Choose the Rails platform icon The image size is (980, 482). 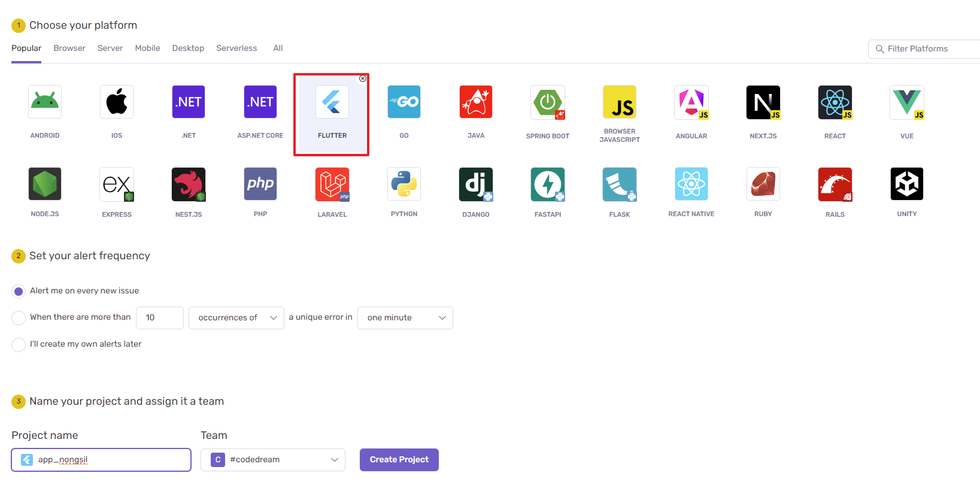click(x=835, y=184)
